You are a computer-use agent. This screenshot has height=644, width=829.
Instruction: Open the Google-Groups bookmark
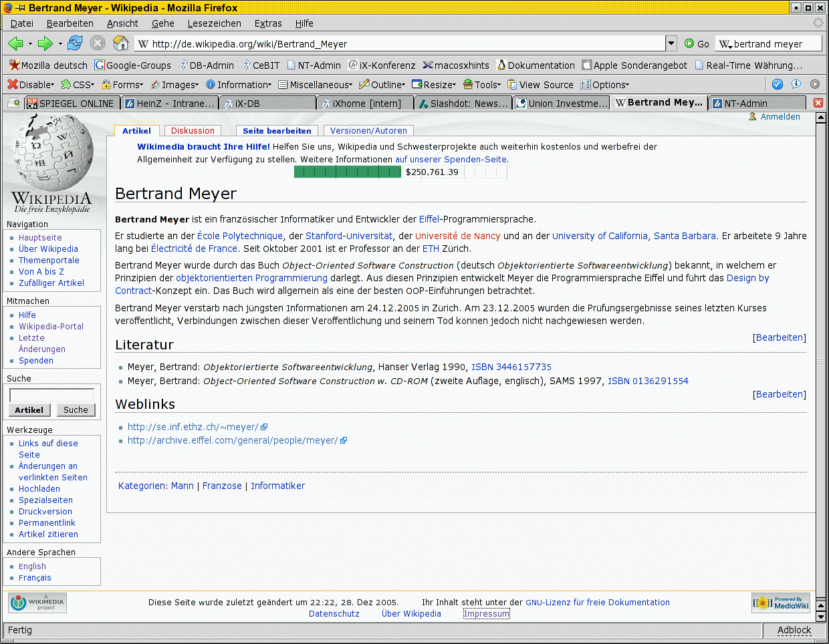point(132,65)
